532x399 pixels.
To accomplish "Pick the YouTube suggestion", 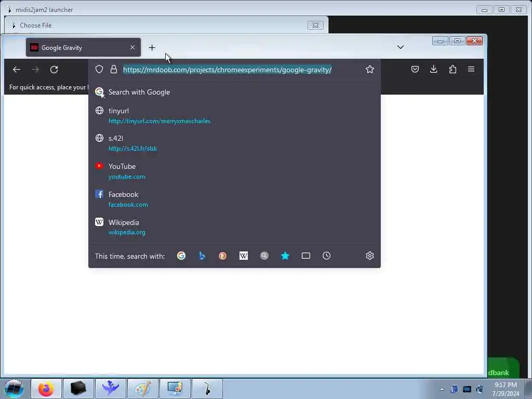I will pyautogui.click(x=234, y=171).
